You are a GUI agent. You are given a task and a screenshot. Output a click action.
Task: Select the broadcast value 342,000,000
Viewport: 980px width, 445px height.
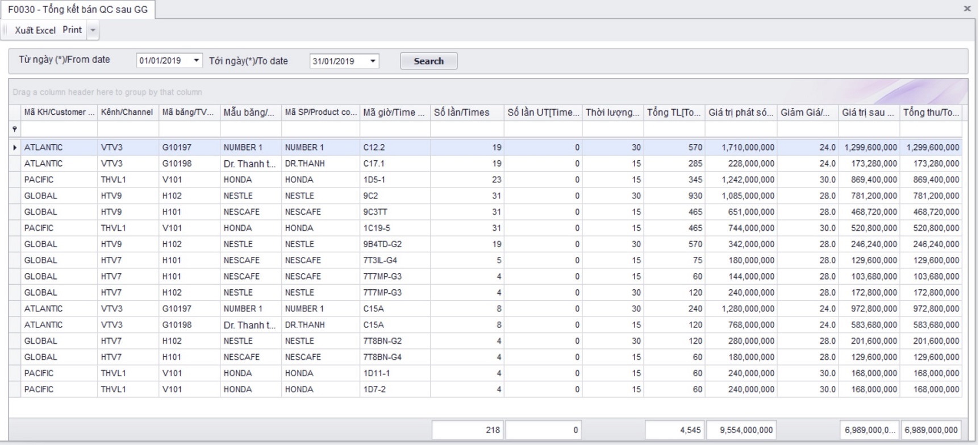pos(741,244)
